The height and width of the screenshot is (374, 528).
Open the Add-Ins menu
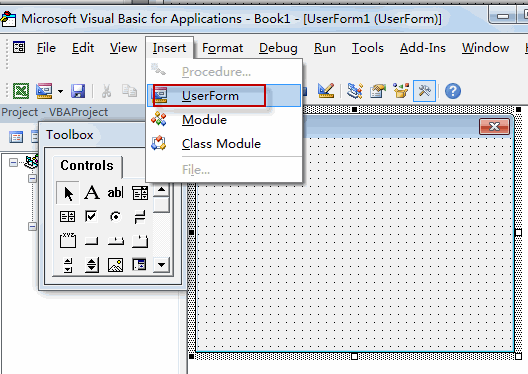coord(423,48)
